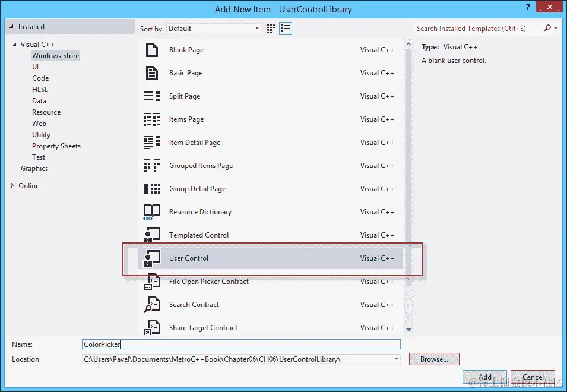Choose the Grouped Items Page icon

point(152,166)
